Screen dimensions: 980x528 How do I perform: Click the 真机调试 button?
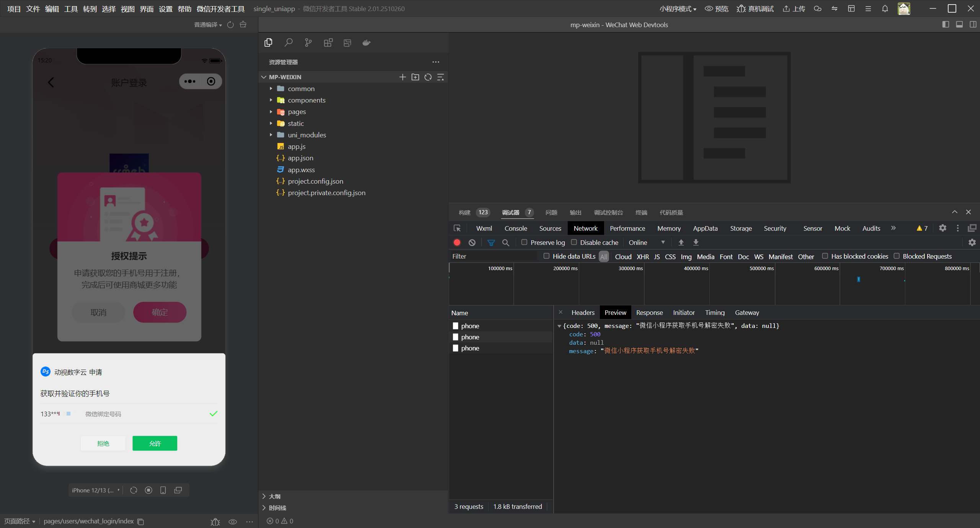tap(755, 9)
